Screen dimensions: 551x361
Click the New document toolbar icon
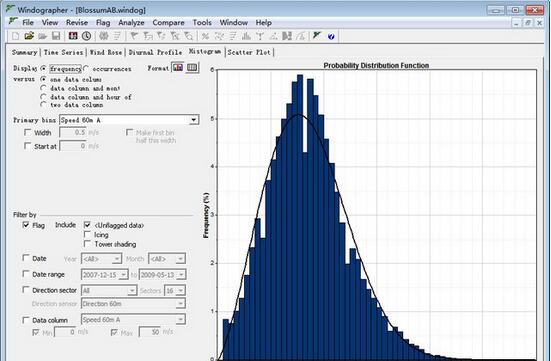(15, 36)
